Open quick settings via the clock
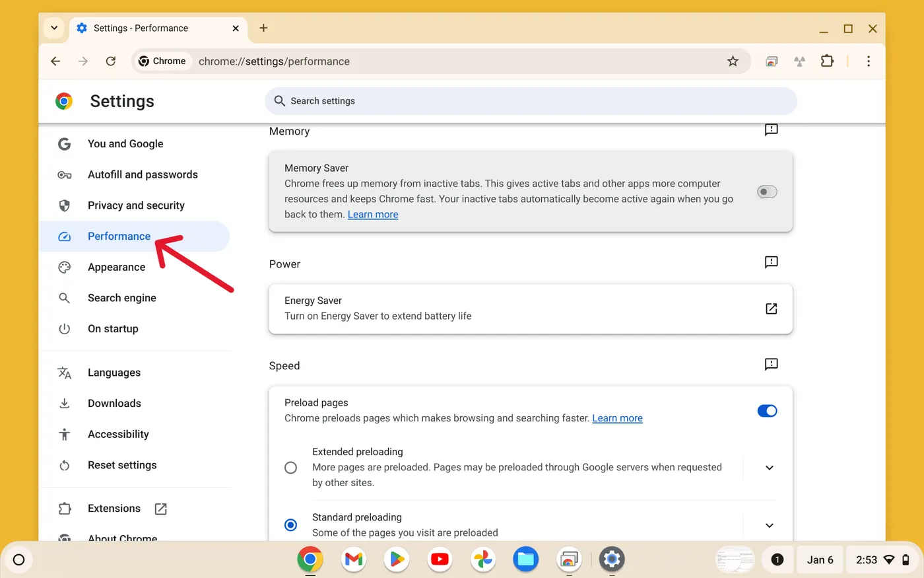Viewport: 924px width, 578px height. [882, 560]
